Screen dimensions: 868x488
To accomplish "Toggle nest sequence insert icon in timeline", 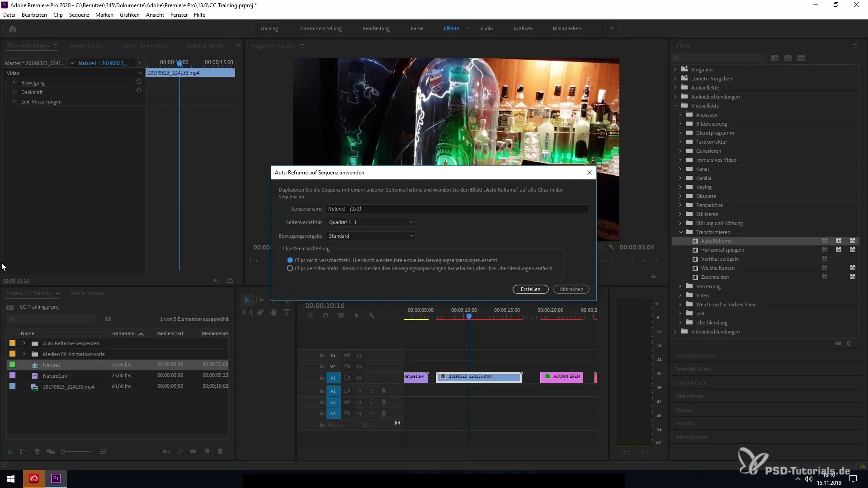I will [310, 315].
